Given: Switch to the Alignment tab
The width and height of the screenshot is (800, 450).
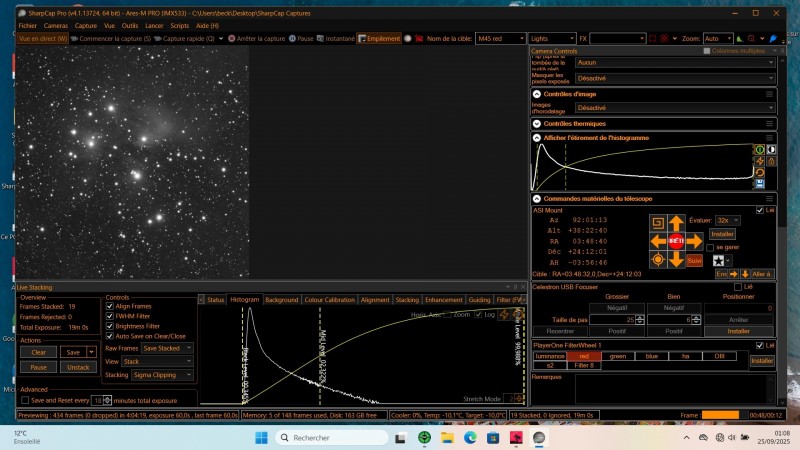Looking at the screenshot, I should point(375,300).
